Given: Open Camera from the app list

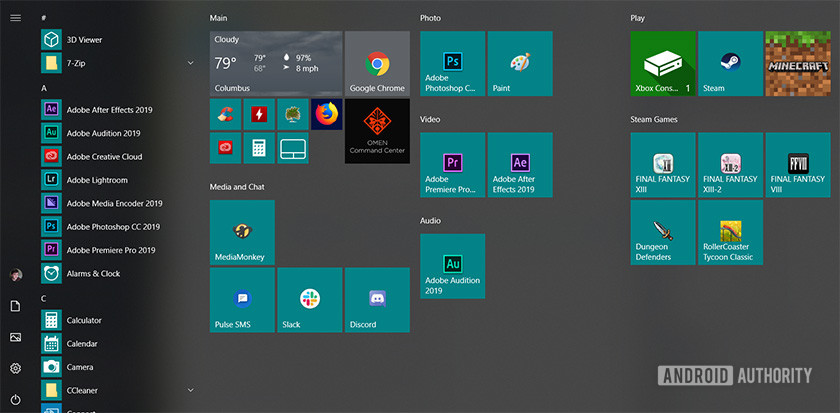Looking at the screenshot, I should (x=118, y=367).
